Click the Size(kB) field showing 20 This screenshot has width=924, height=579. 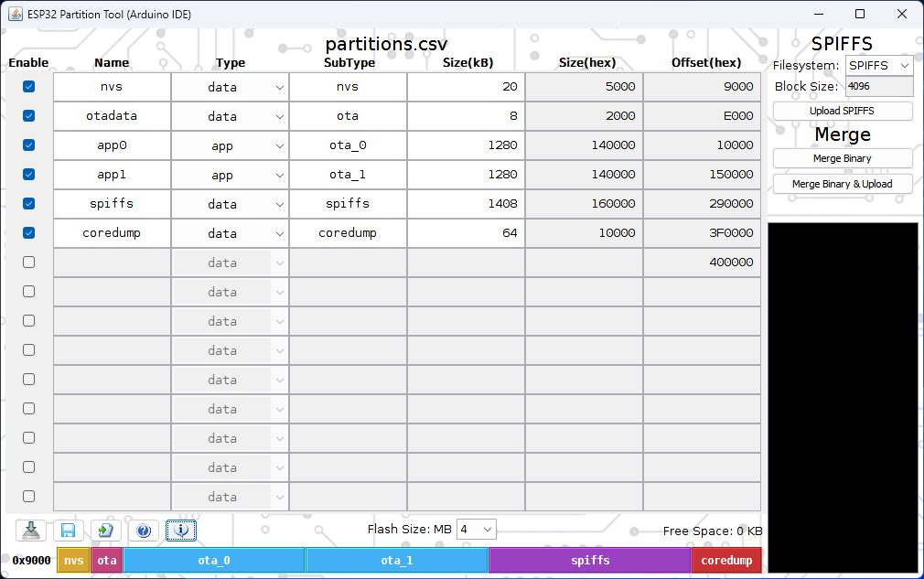(466, 87)
